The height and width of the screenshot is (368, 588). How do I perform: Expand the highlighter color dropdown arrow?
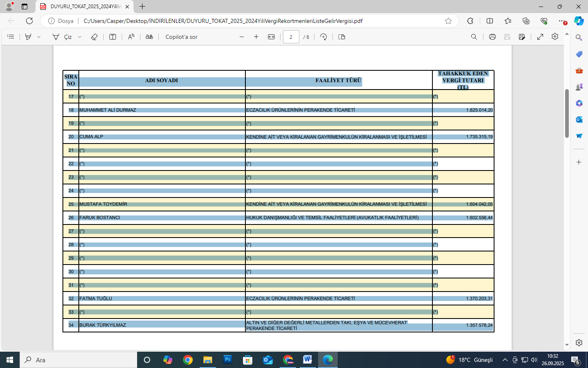pos(39,37)
